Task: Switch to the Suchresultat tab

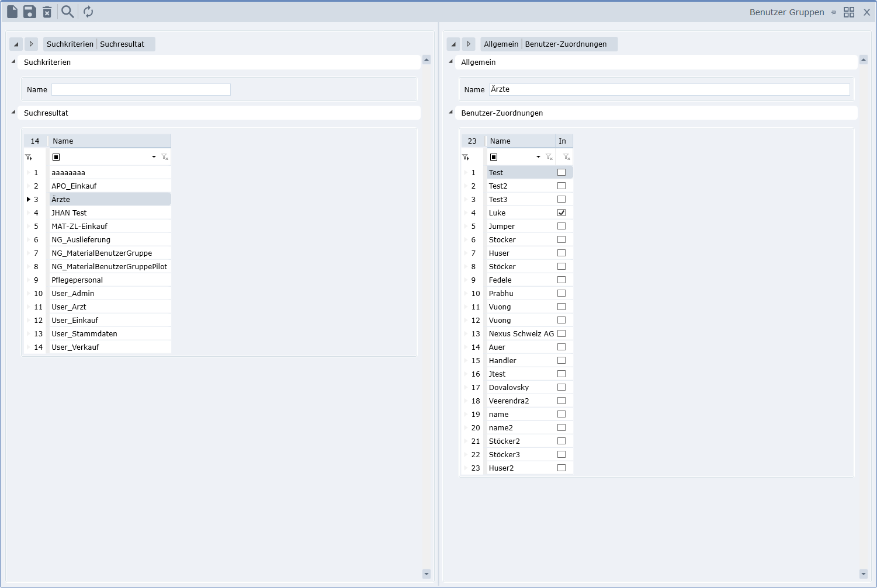Action: tap(122, 44)
